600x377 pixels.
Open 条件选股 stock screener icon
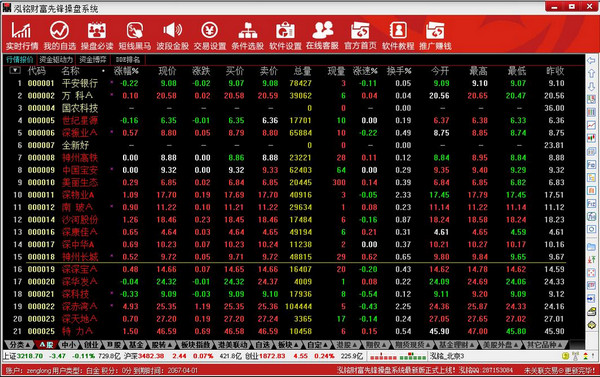[x=247, y=35]
